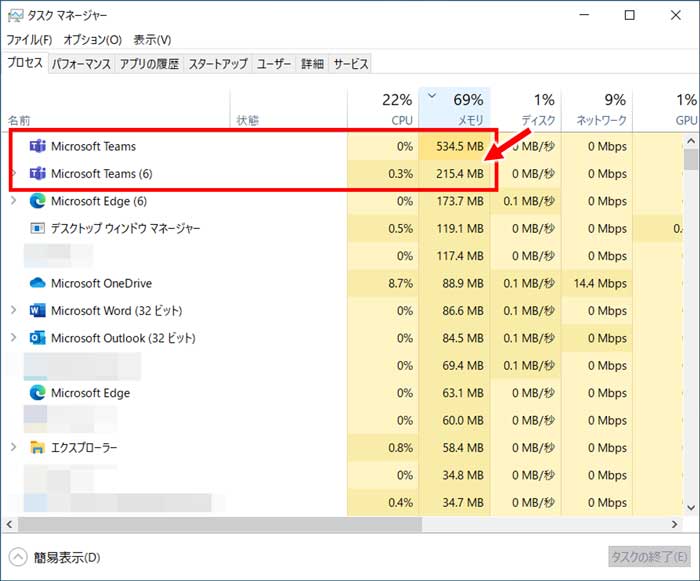
Task: Open the ファイル(F) menu
Action: click(x=29, y=40)
